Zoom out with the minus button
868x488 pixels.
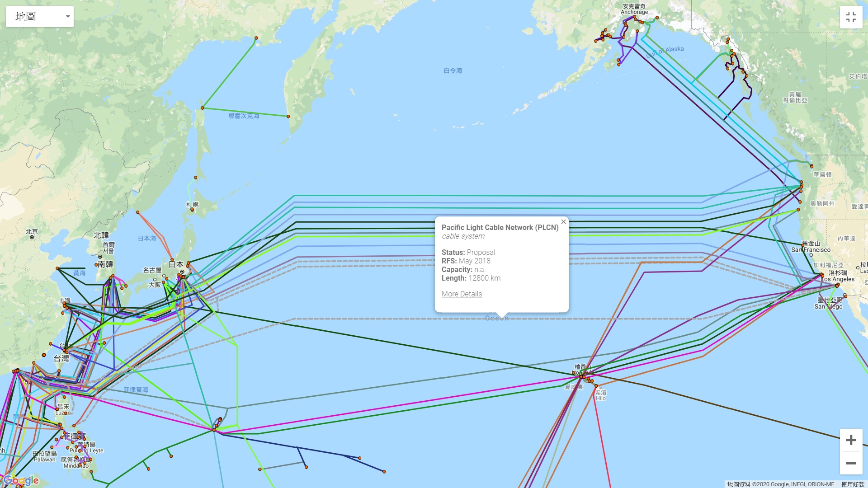851,463
